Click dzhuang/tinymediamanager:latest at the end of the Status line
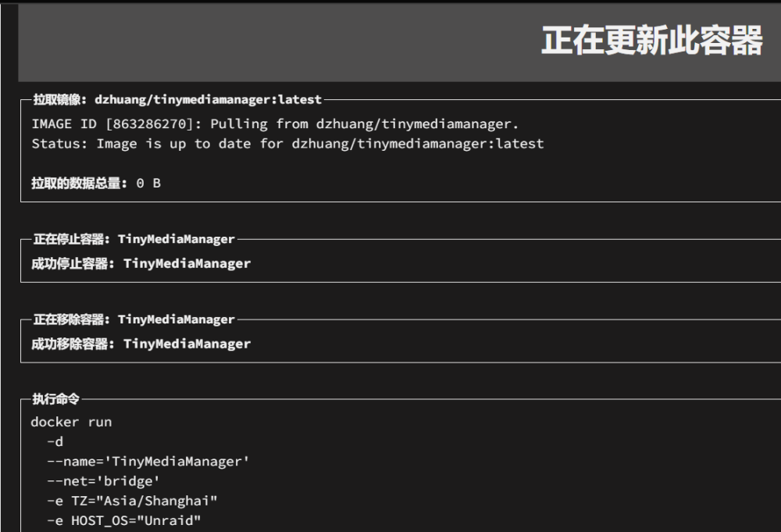Image resolution: width=781 pixels, height=532 pixels. [x=417, y=144]
